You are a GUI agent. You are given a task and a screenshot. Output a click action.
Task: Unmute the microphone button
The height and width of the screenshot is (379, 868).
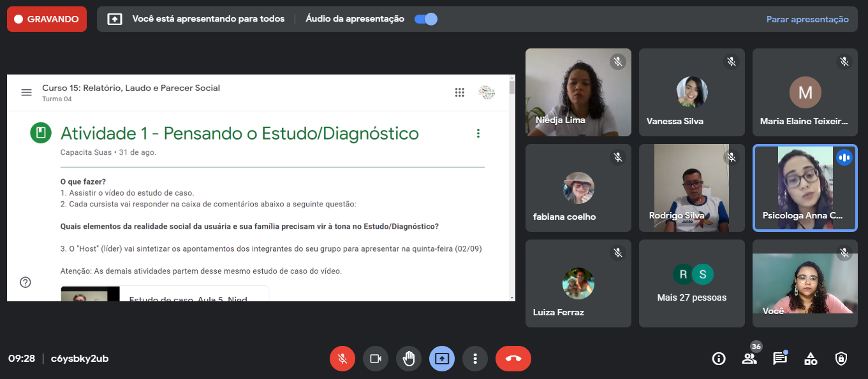coord(342,359)
